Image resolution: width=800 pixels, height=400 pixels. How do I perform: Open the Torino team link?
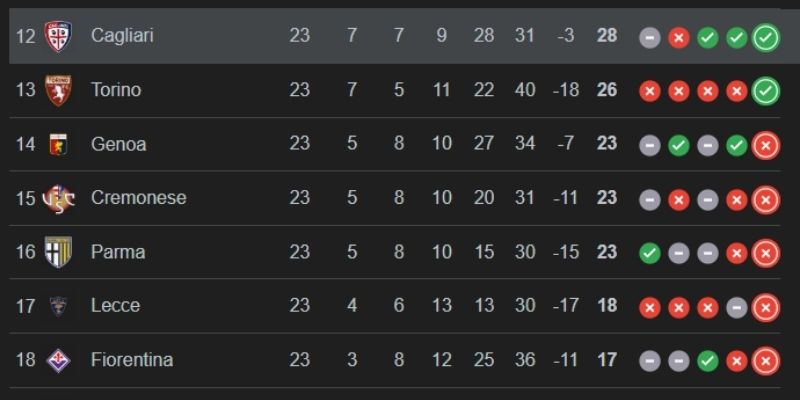(x=116, y=90)
